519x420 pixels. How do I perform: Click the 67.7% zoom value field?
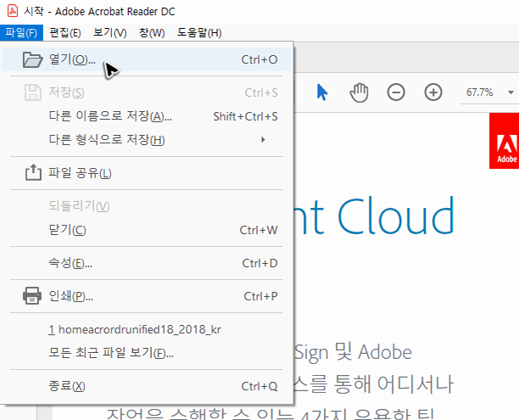(x=480, y=92)
